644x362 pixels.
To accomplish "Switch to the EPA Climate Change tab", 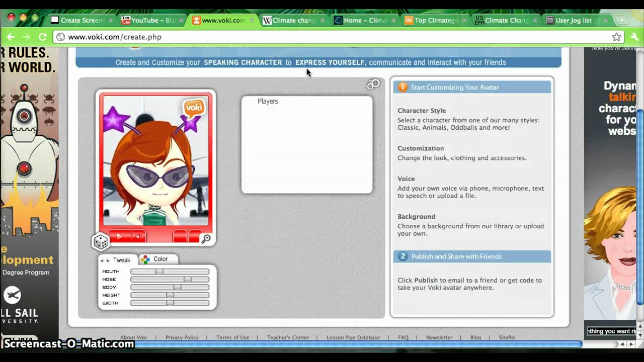I will [x=506, y=21].
